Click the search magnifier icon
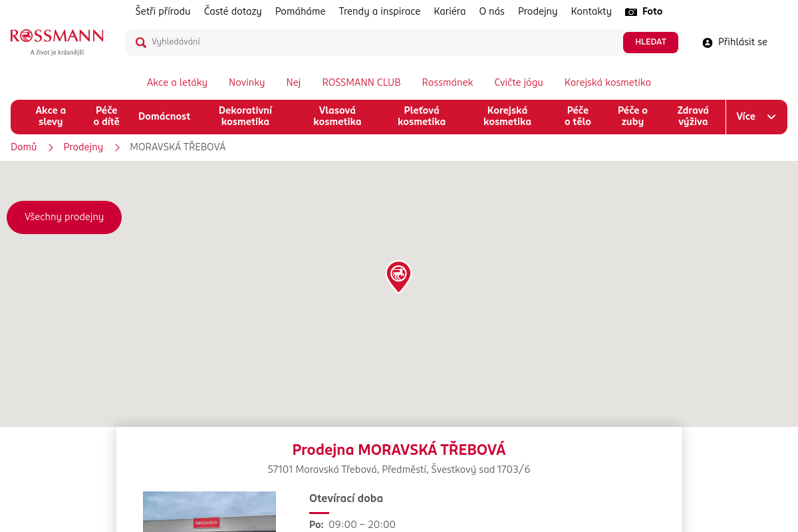The height and width of the screenshot is (532, 798). click(141, 43)
